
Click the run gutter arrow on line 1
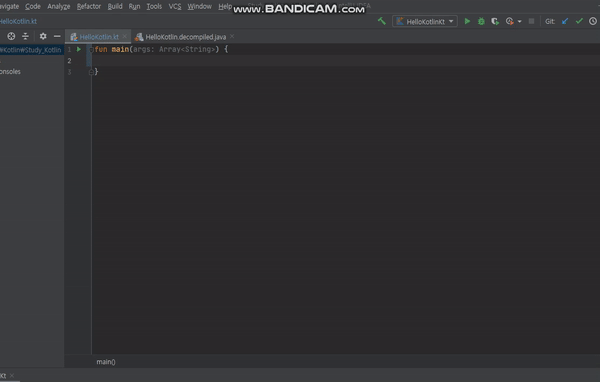coord(79,49)
